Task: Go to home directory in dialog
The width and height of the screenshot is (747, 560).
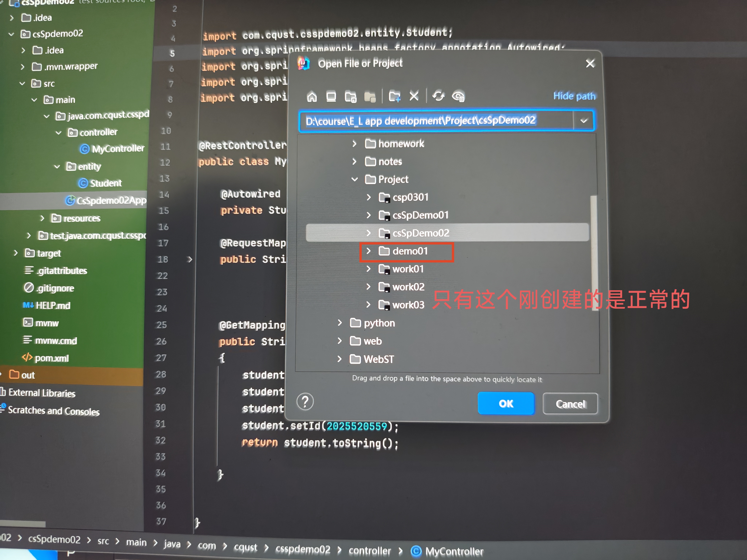Action: pyautogui.click(x=312, y=97)
